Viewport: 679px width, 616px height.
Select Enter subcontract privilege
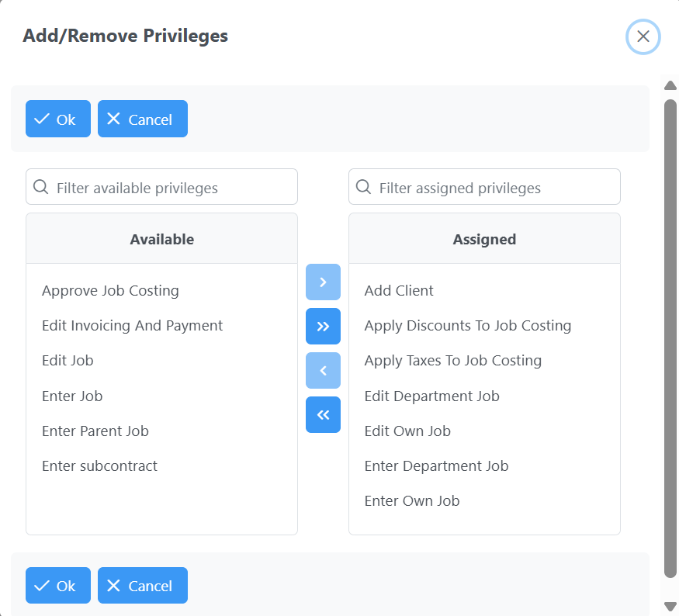(99, 466)
